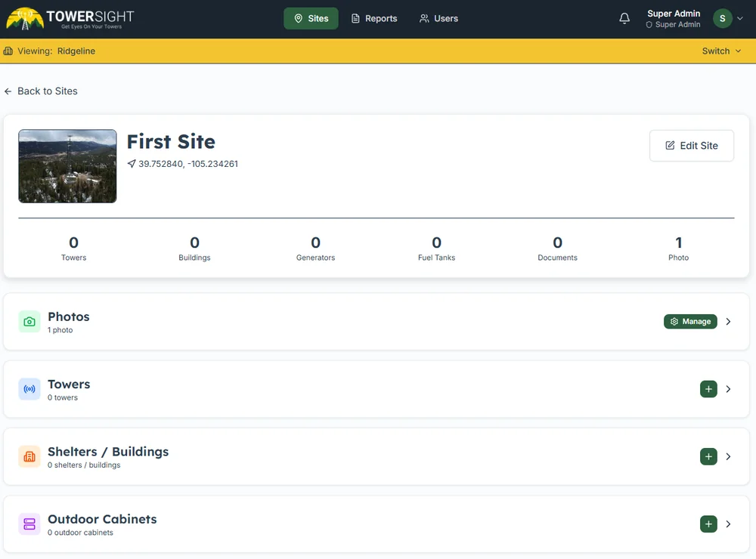Add a shelter with the plus button

click(x=708, y=456)
